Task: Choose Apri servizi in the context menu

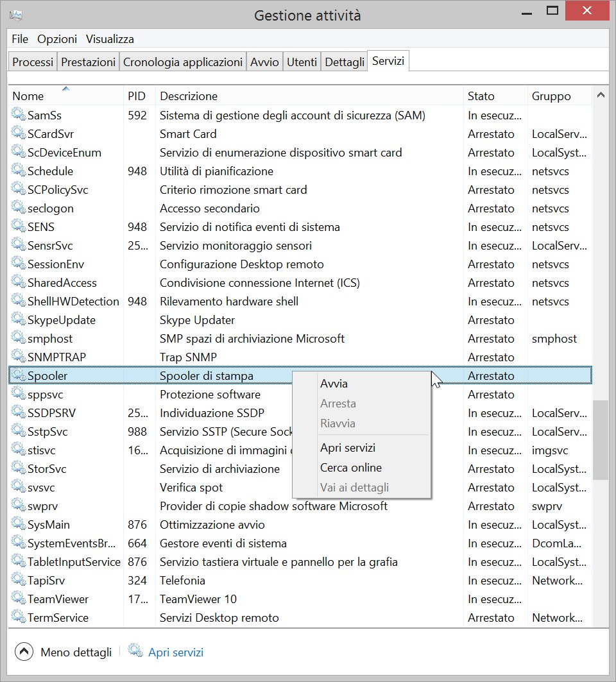Action: 362,448
